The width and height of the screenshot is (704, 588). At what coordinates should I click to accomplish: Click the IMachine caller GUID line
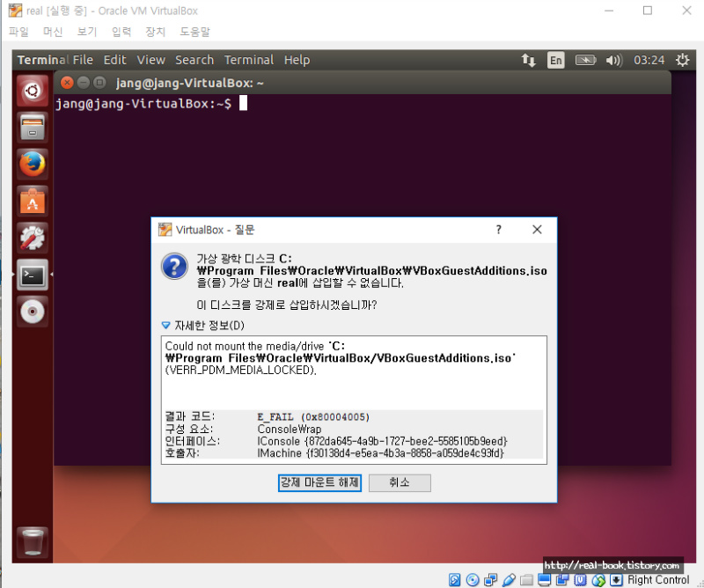(x=381, y=453)
